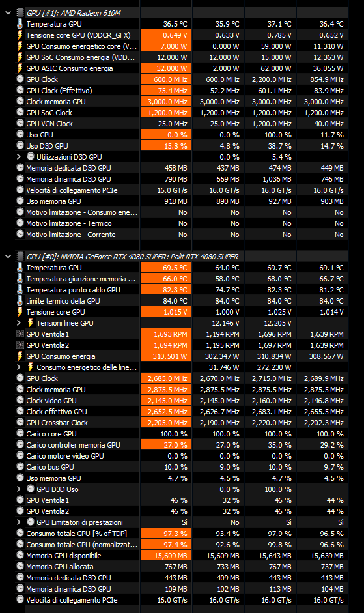Collapse the NVIDIA GeForce RTX 4080 SUPER section
This screenshot has height=613, width=364.
[8, 257]
